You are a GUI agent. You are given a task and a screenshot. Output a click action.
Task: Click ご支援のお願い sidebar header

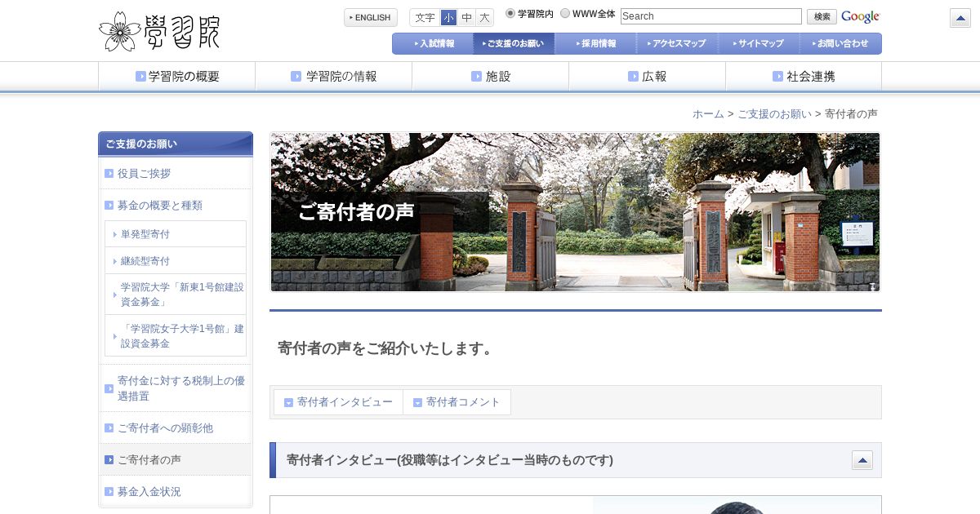176,144
